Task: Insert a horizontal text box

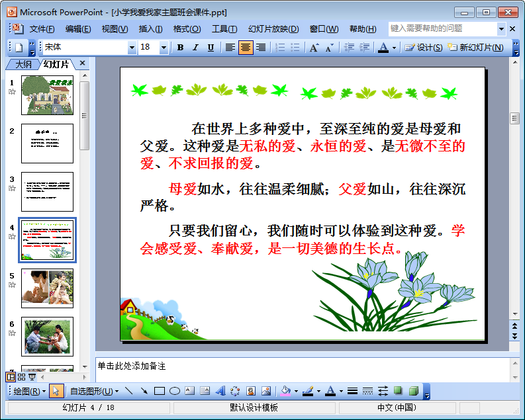Action: [190, 391]
